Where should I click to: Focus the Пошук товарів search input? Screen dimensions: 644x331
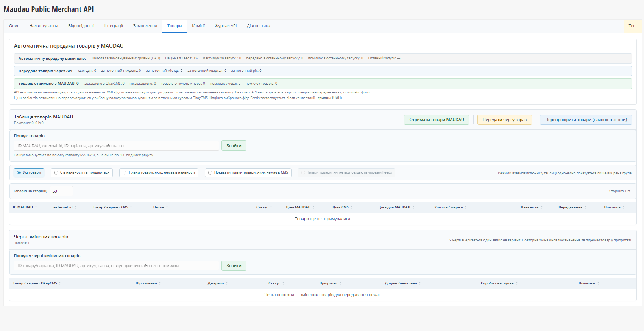pos(117,146)
